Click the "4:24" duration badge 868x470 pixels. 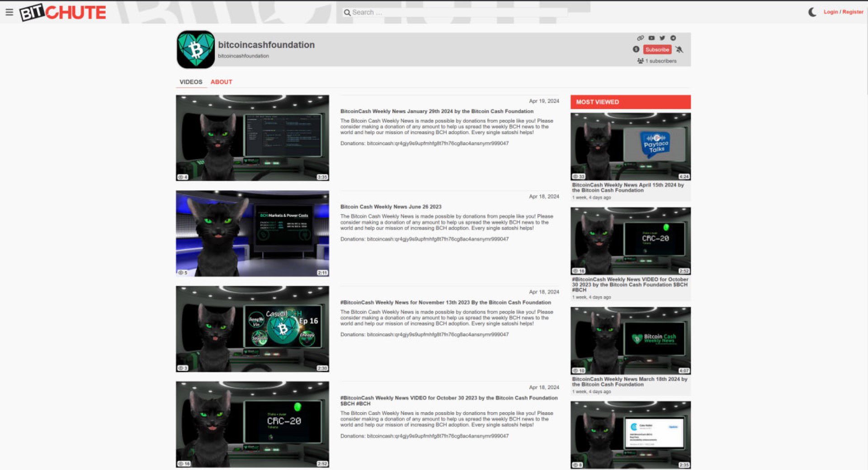[684, 176]
